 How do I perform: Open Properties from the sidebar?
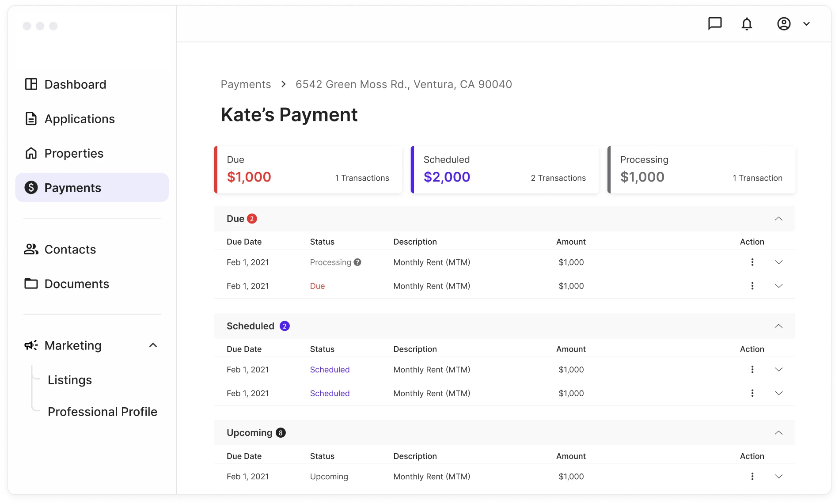[74, 153]
